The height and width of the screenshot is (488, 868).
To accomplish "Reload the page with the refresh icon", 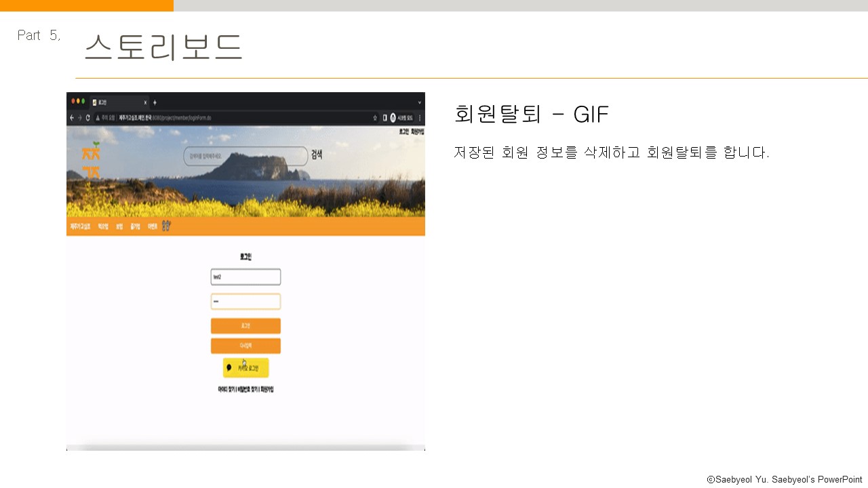I will click(x=88, y=118).
